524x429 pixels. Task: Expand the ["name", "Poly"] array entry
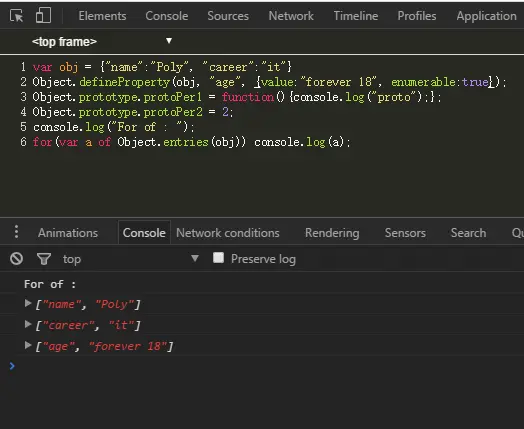tap(28, 303)
